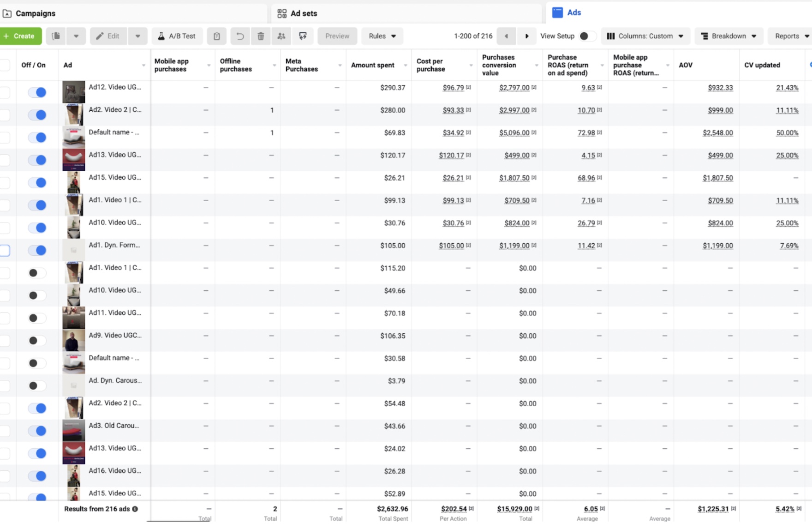The width and height of the screenshot is (812, 529).
Task: Click the audience people icon
Action: [281, 36]
